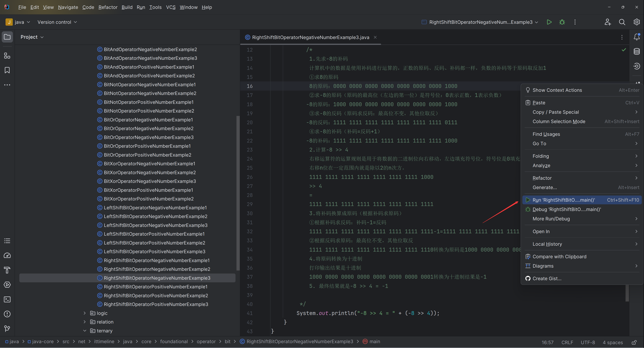Open the Git tool window icon
Viewport: 644px width, 348px height.
[7, 329]
